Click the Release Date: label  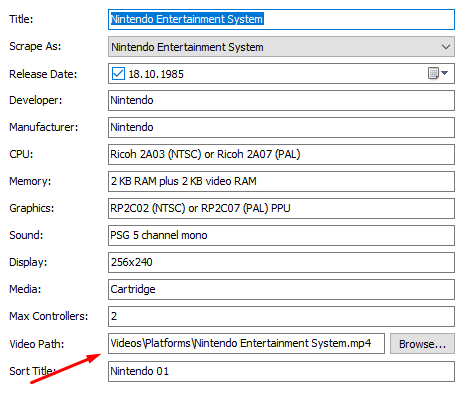click(43, 74)
